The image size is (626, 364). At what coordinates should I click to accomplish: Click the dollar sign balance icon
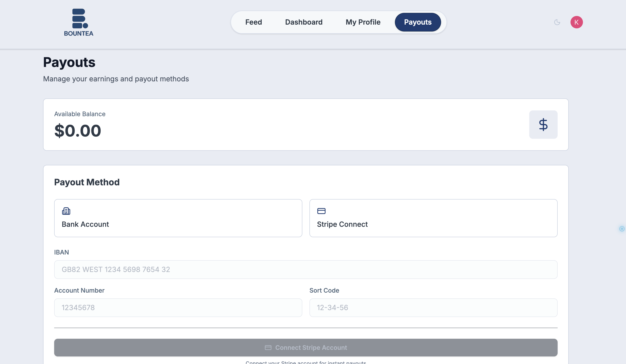pyautogui.click(x=543, y=125)
